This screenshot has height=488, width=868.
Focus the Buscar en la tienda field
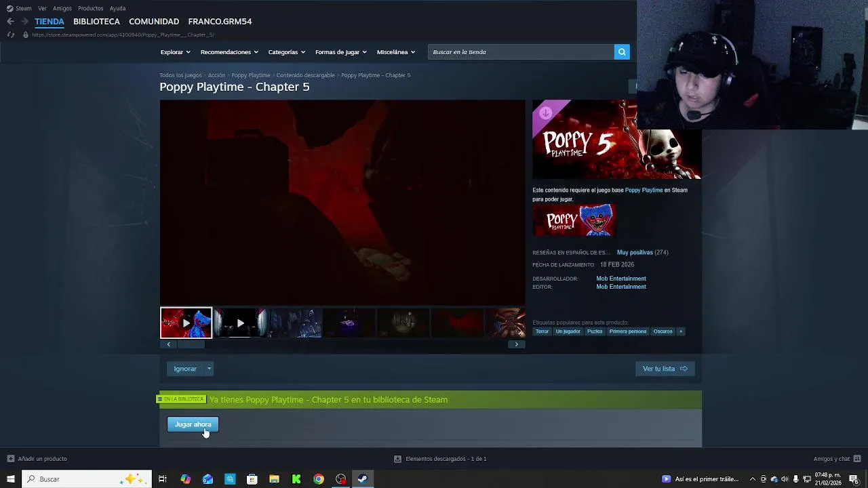[x=521, y=52]
